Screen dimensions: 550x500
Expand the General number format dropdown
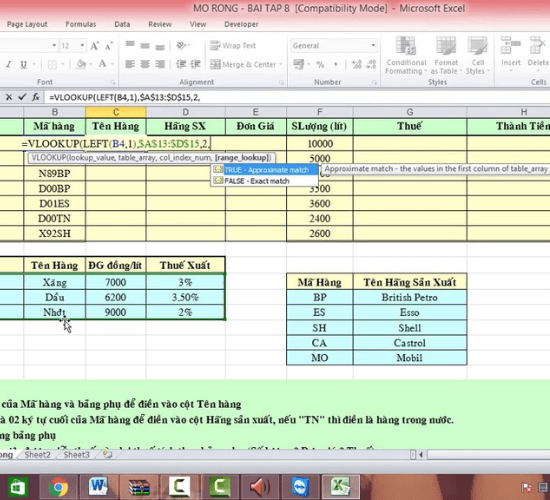coord(373,46)
